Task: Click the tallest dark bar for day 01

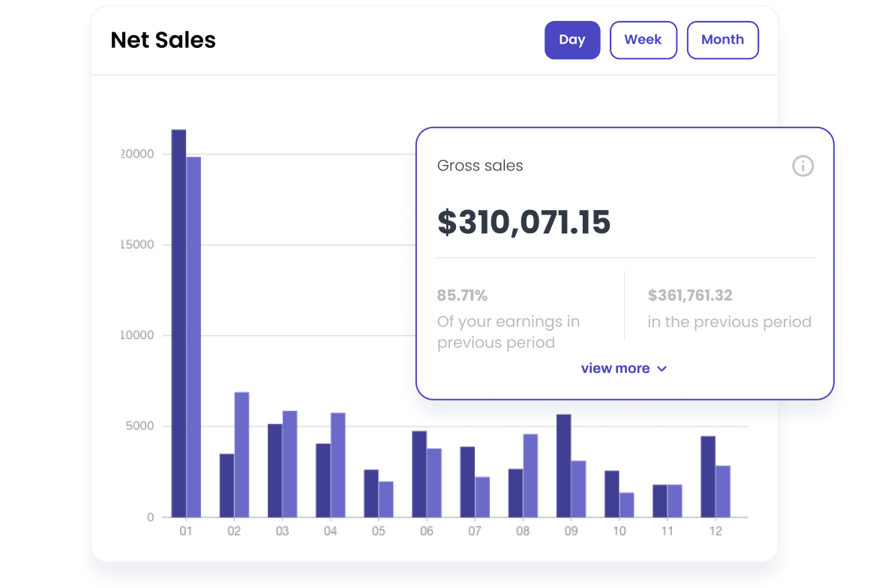Action: click(178, 322)
